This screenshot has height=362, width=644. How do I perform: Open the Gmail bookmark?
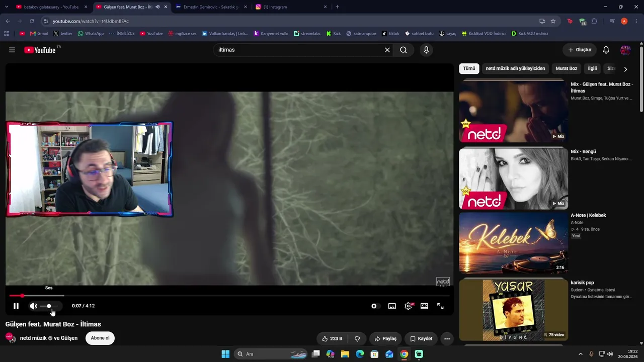[39, 34]
